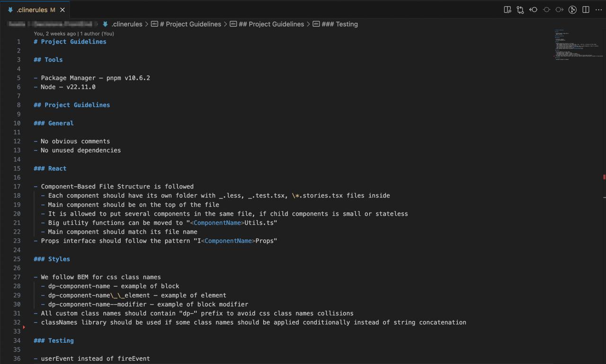Expand the '## Project Guidelines' breadcrumb
The width and height of the screenshot is (606, 364).
pos(271,24)
